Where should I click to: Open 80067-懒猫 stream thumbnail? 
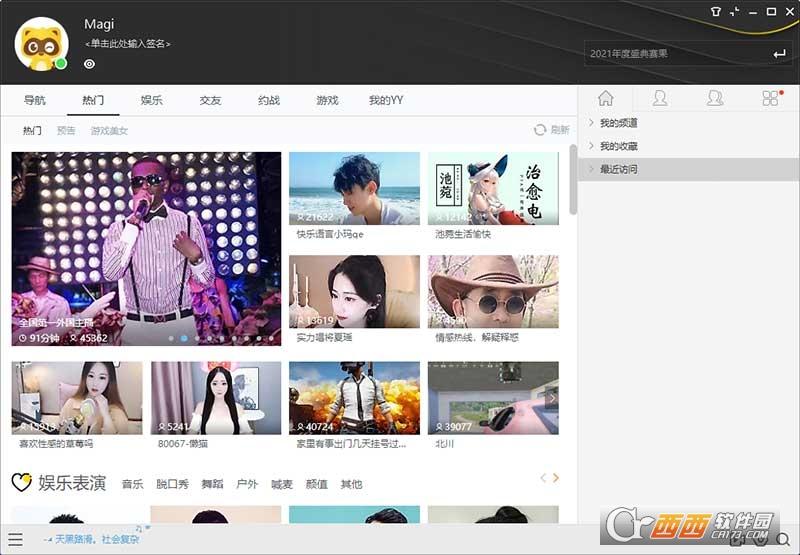click(x=216, y=398)
